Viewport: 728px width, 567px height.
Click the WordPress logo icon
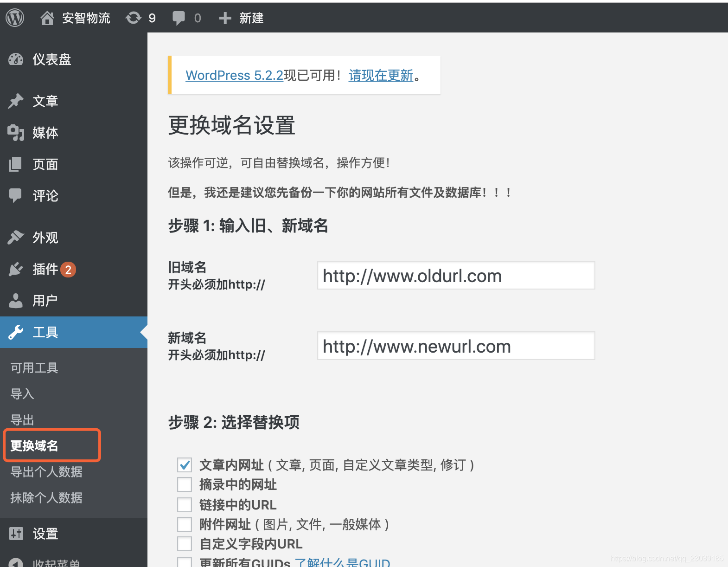point(15,18)
